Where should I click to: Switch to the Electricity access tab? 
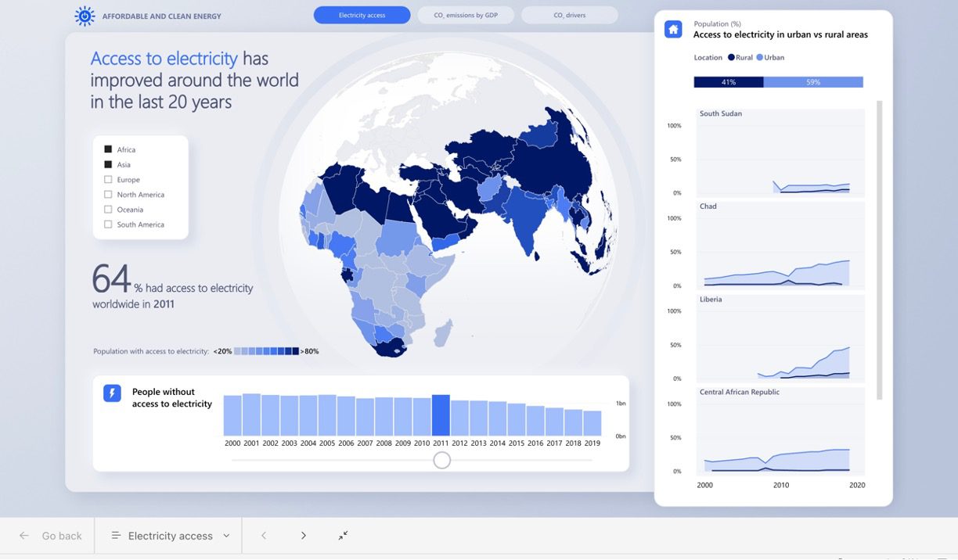(362, 15)
